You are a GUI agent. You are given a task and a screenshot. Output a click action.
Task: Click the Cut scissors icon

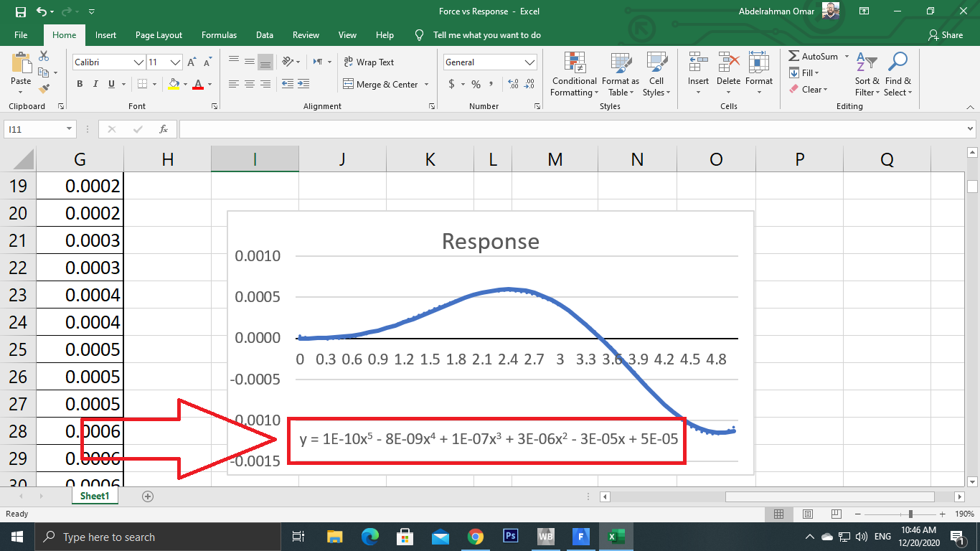(44, 56)
